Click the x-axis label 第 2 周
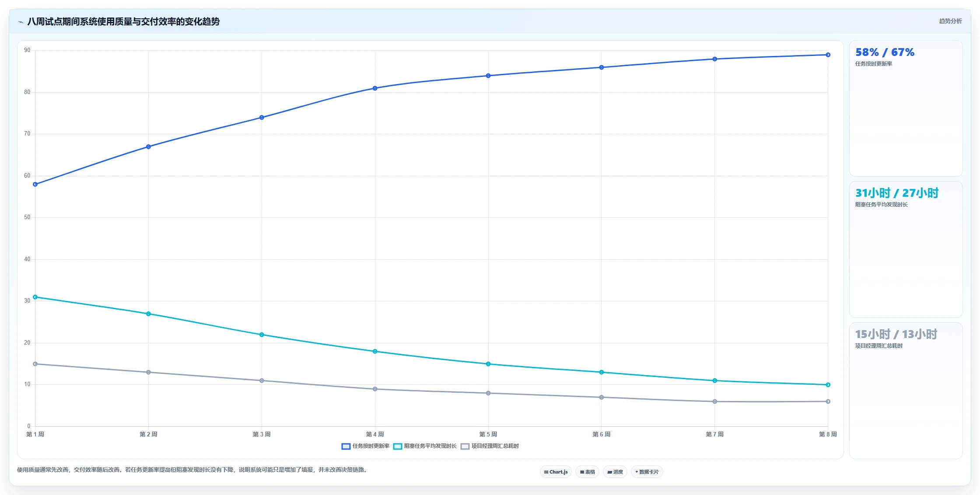The image size is (980, 495). point(148,434)
